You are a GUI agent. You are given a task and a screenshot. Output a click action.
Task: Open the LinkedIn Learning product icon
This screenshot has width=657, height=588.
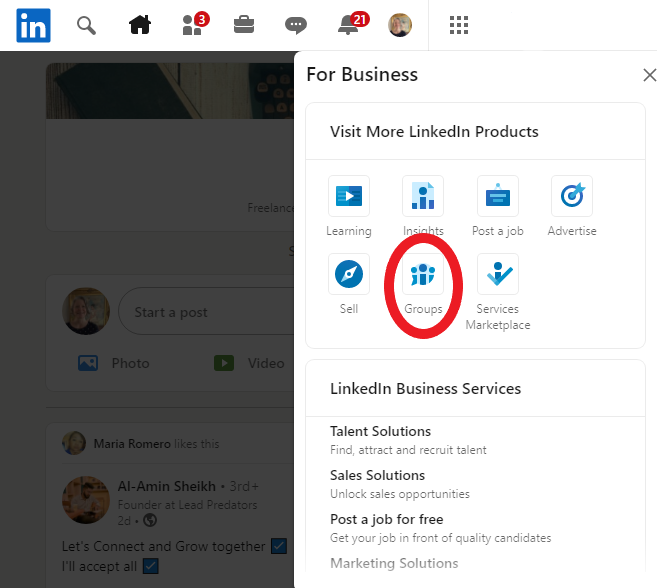[349, 196]
